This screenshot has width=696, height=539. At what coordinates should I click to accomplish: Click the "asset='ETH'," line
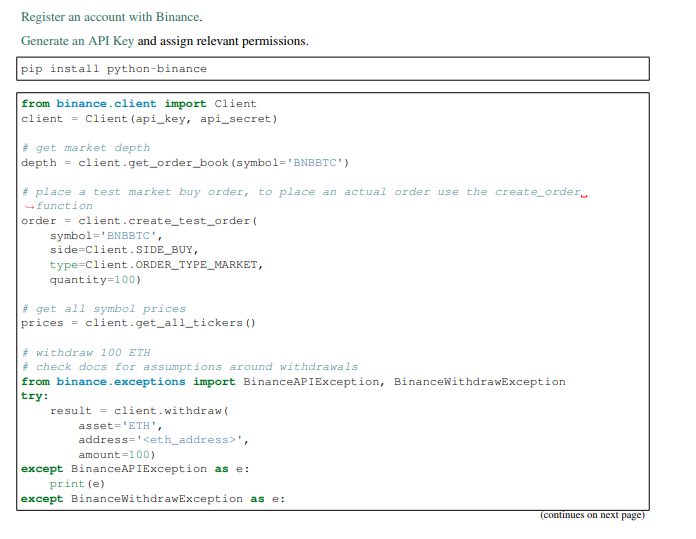pos(120,426)
